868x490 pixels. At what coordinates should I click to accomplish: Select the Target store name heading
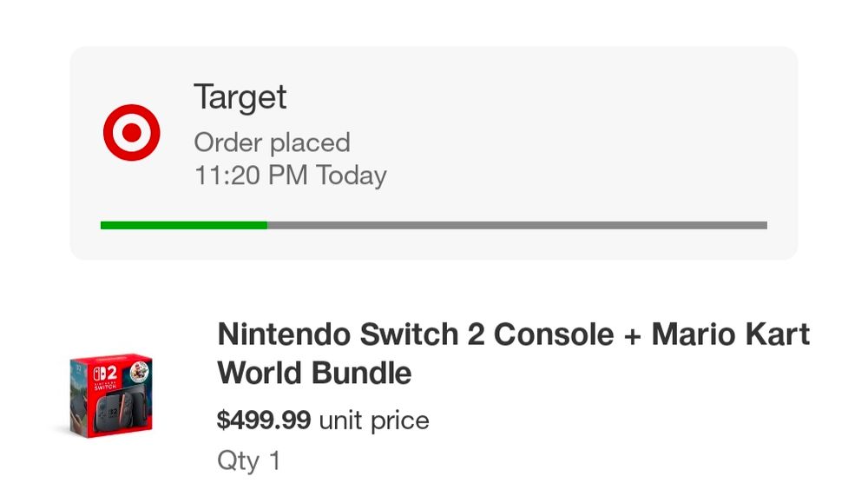(240, 96)
